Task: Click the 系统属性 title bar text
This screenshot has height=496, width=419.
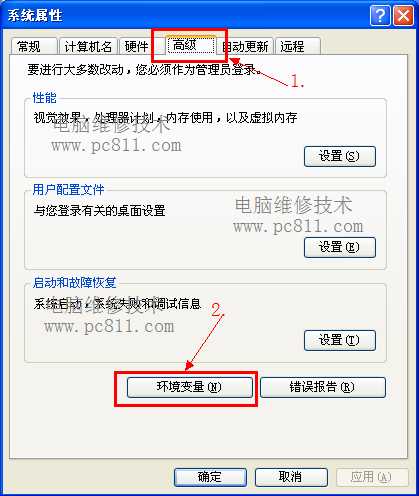Action: point(35,15)
